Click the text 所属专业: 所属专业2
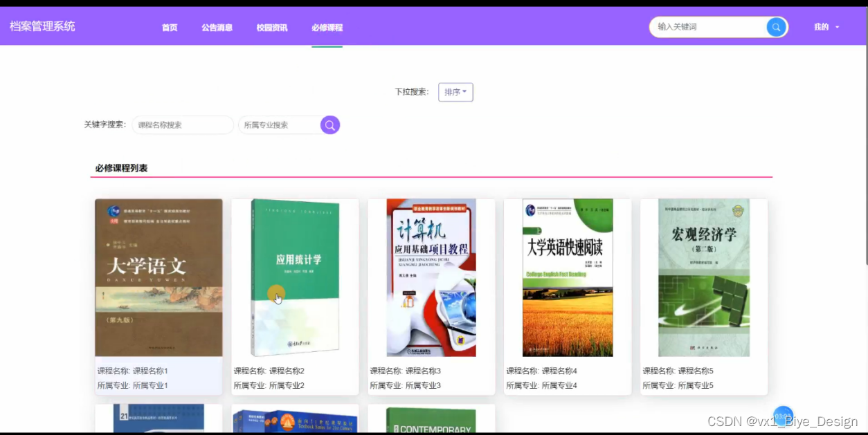 269,385
